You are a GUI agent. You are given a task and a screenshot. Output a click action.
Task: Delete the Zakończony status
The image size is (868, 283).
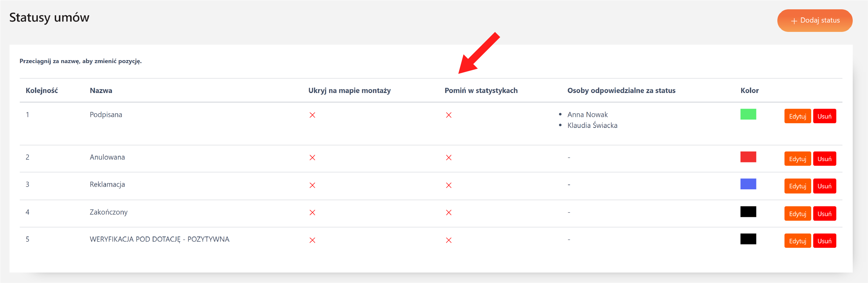(x=824, y=214)
